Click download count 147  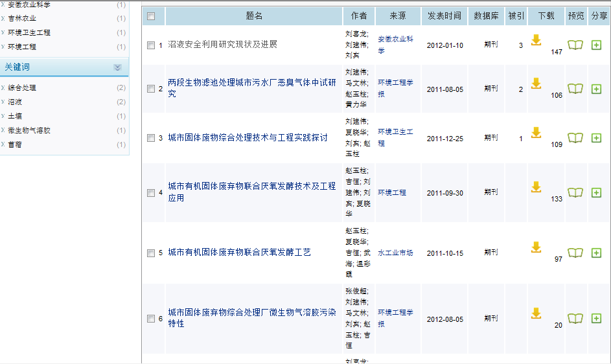click(557, 52)
